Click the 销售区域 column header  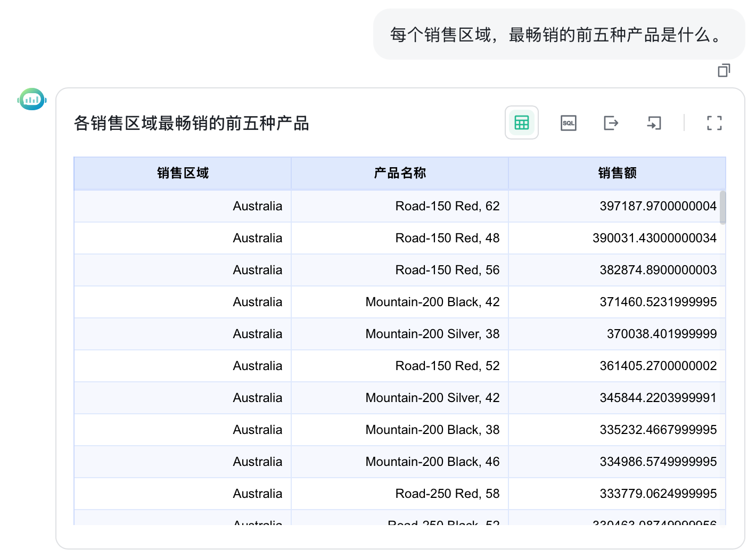(183, 173)
